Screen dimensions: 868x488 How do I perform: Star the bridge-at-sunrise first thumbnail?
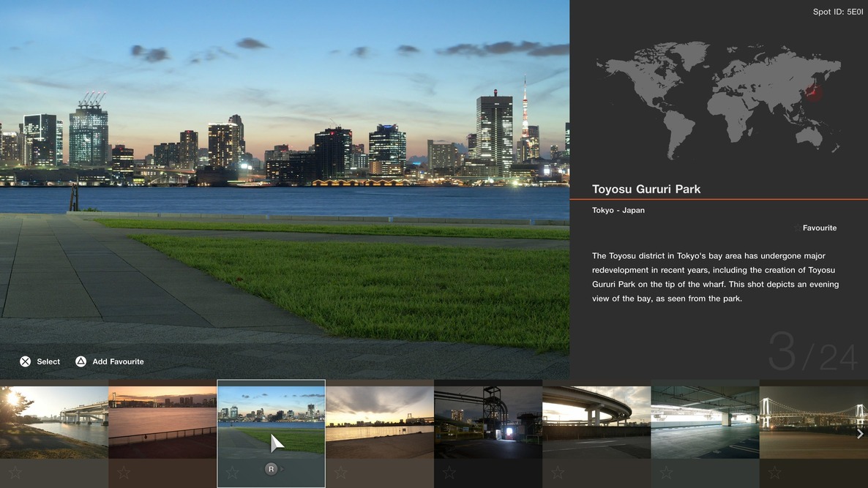(15, 473)
